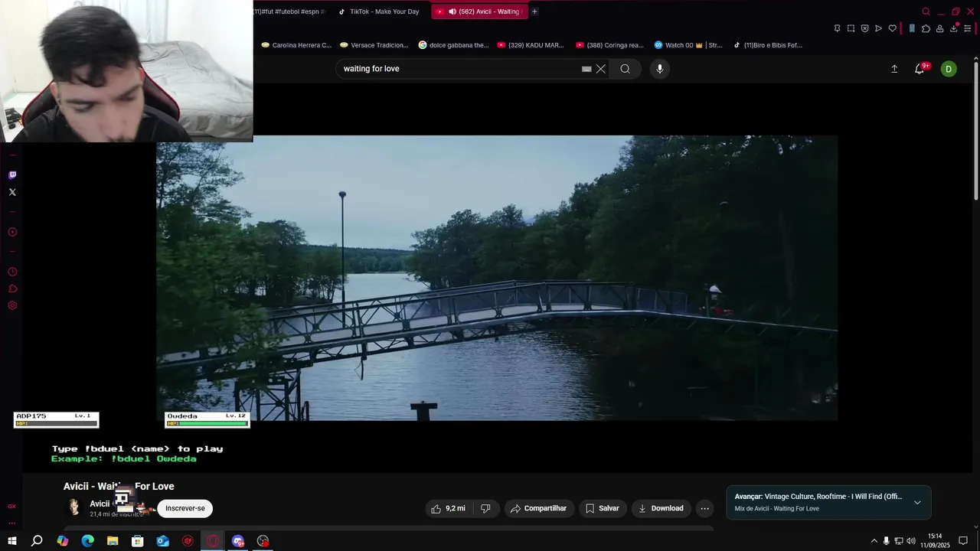980x551 pixels.
Task: Subscribe with Inscrever-se button
Action: (185, 508)
